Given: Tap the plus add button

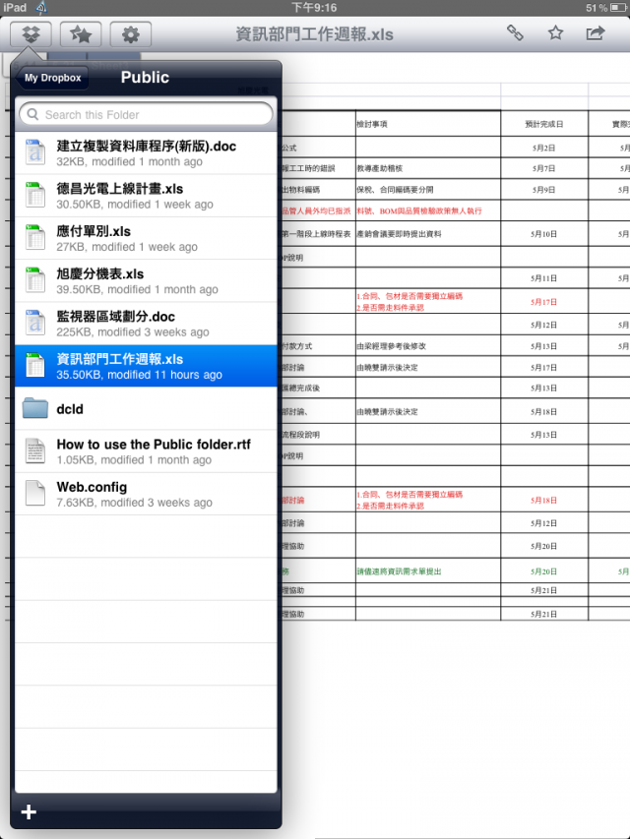Looking at the screenshot, I should [29, 812].
